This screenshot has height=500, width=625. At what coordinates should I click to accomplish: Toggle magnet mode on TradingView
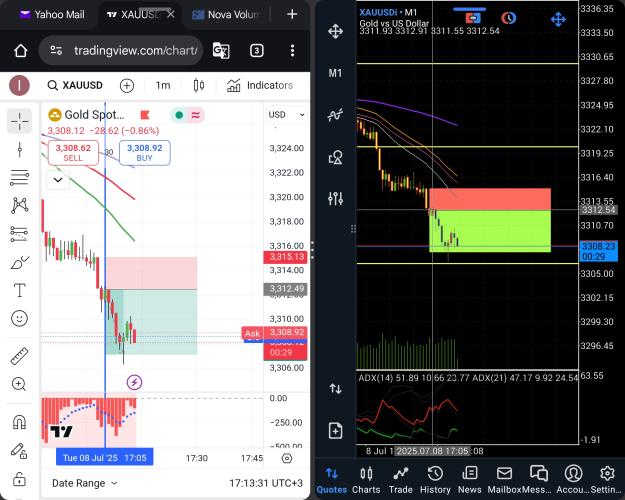20,422
